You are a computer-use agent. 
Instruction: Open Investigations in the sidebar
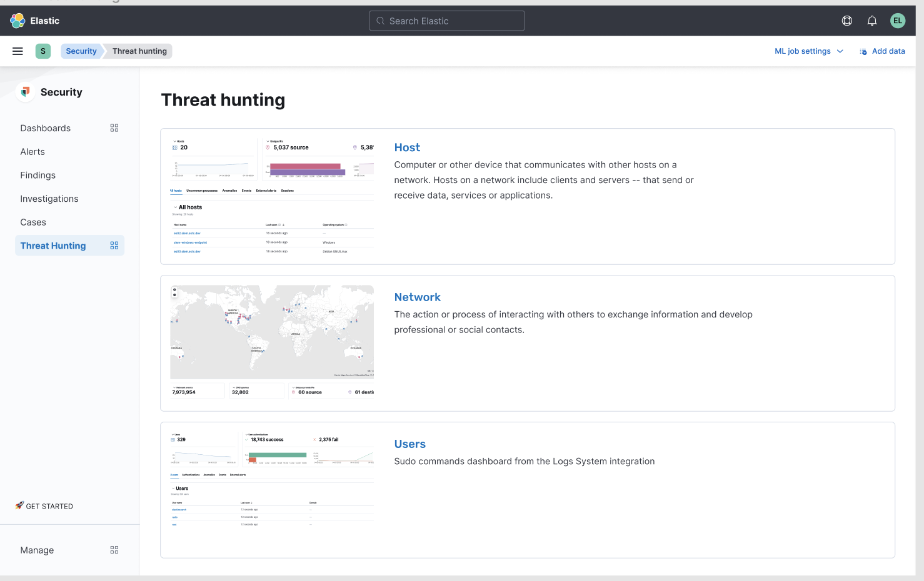point(49,199)
